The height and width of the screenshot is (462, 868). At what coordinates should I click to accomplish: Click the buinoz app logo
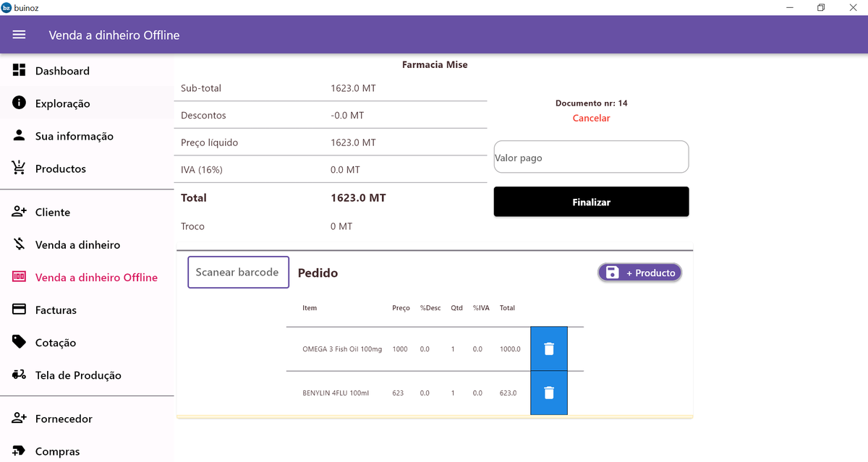[x=7, y=7]
